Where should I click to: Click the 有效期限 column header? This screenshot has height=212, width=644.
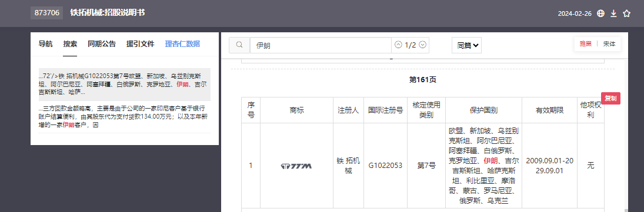549,110
